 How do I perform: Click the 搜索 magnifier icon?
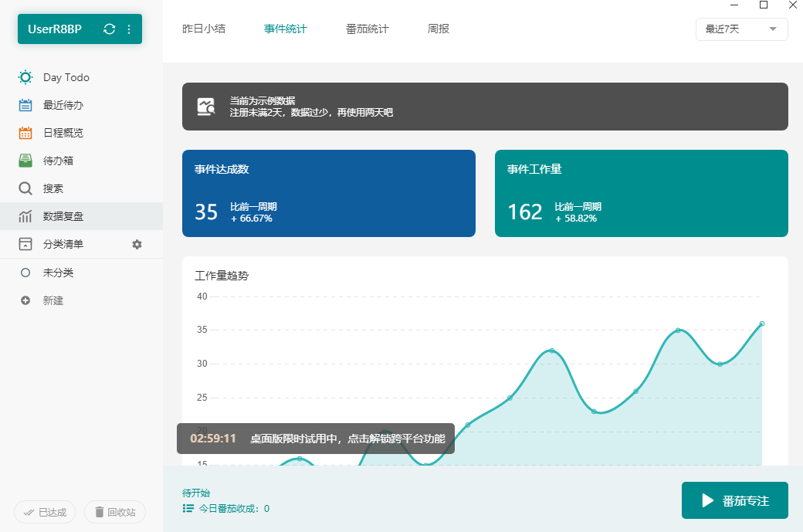coord(24,188)
